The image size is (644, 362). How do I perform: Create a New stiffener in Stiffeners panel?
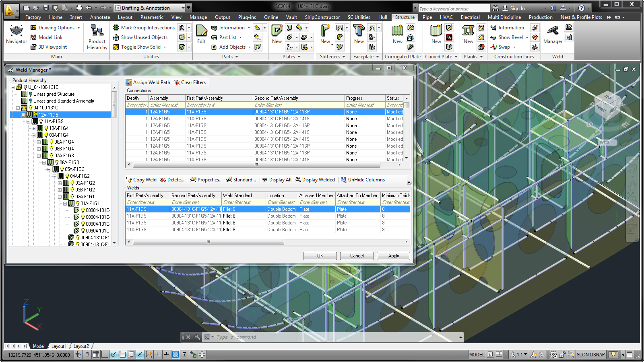point(325,34)
